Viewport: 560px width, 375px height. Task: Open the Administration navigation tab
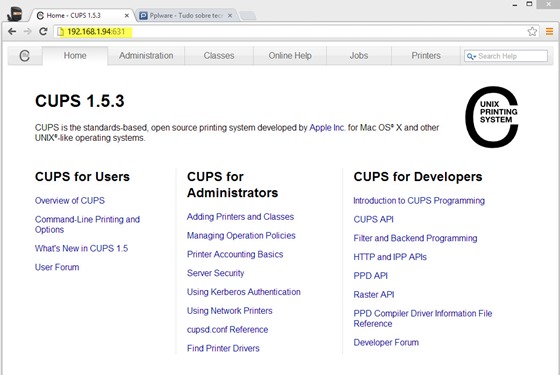pos(146,56)
